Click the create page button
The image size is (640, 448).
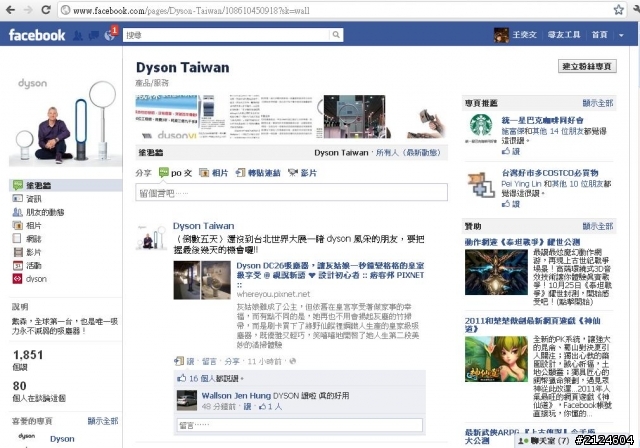pos(587,66)
